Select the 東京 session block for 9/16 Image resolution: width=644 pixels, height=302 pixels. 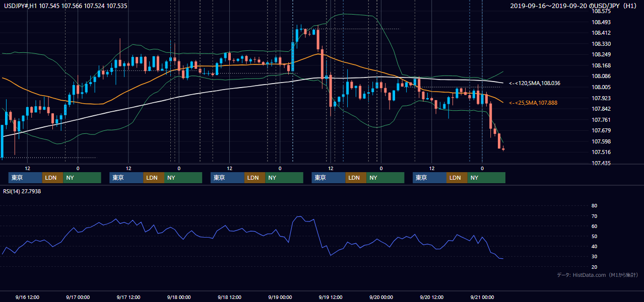[25, 178]
